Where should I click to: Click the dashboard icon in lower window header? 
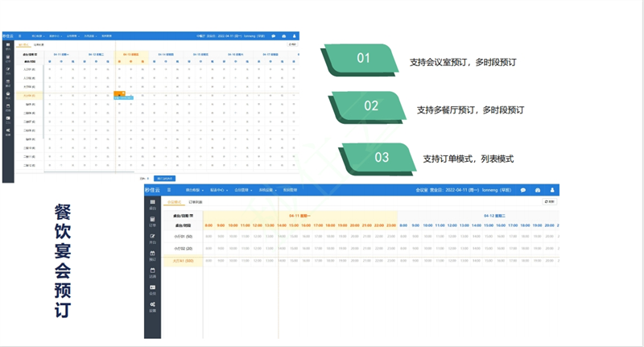538,191
